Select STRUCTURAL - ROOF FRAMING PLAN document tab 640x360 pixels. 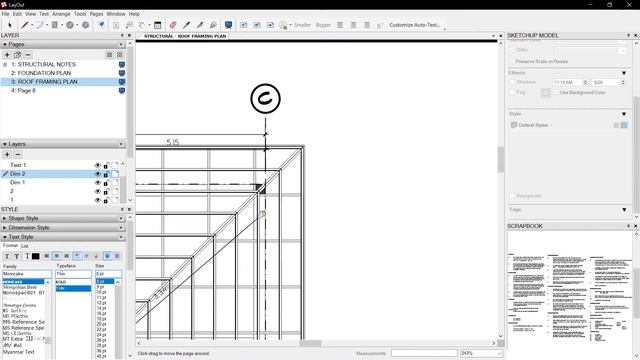pyautogui.click(x=184, y=36)
